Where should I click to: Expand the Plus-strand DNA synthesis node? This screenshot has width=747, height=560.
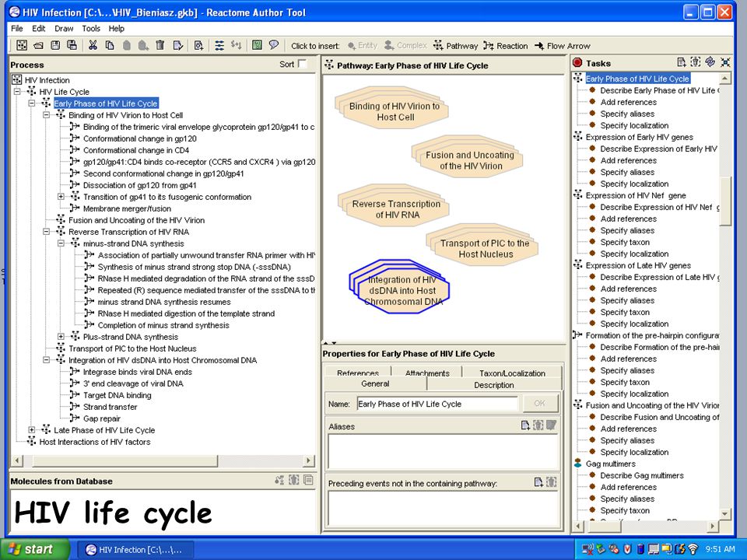click(x=61, y=337)
